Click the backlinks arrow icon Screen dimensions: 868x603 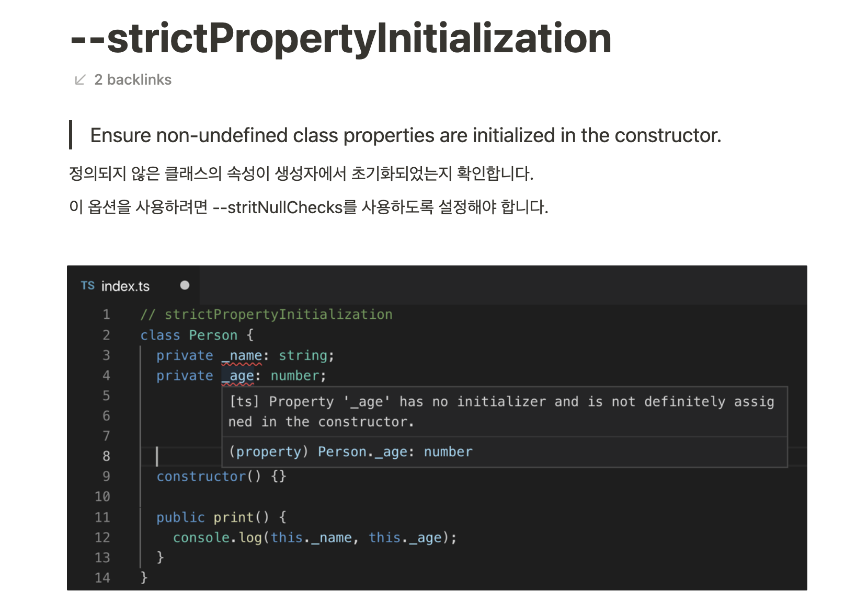(80, 80)
